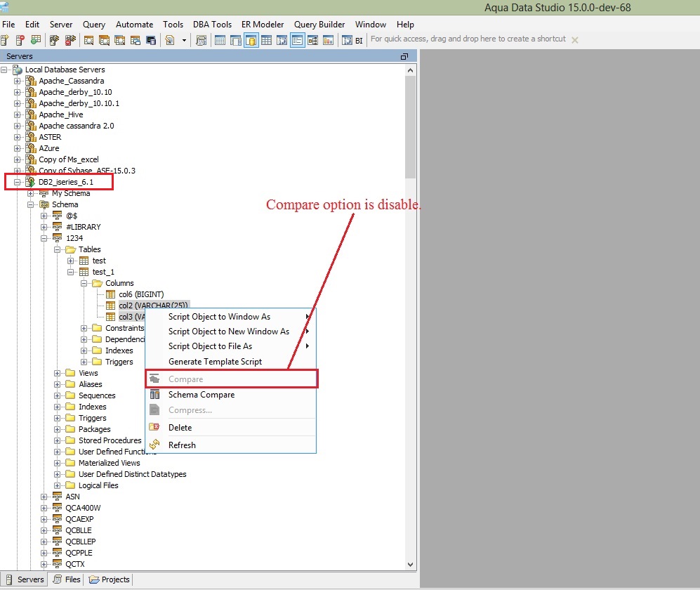Click the Servers panel vertical scrollbar thumb
This screenshot has height=590, width=700.
click(410, 127)
